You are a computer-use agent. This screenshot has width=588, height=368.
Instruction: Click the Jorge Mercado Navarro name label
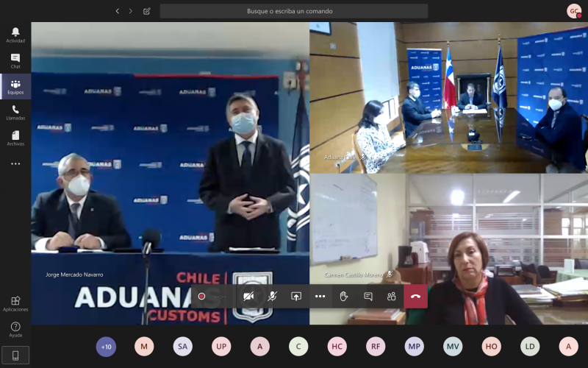point(74,275)
